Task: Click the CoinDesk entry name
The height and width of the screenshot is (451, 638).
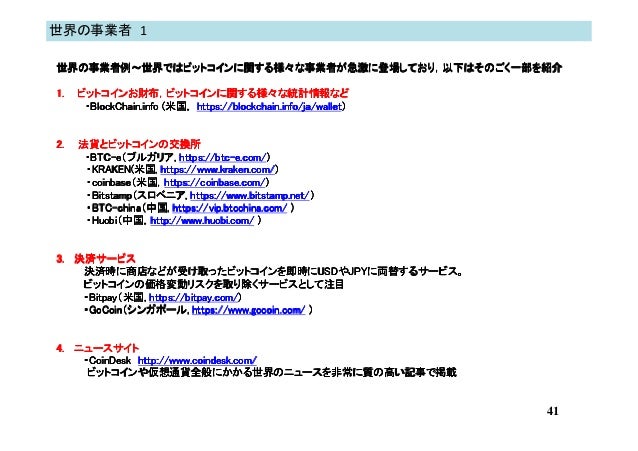Action: pos(110,361)
